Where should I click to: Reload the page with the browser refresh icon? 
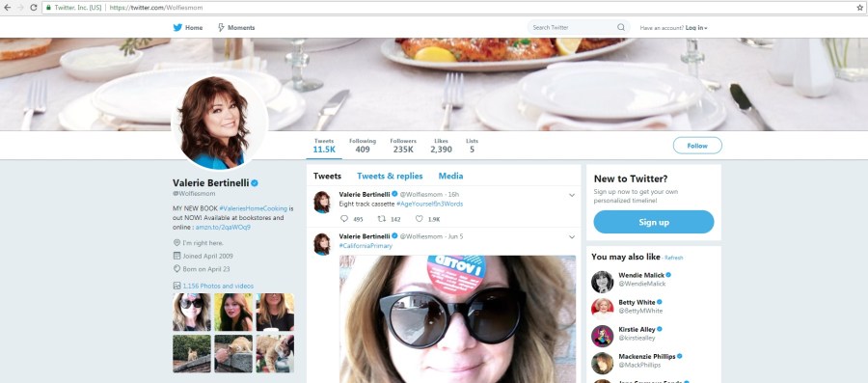tap(34, 8)
